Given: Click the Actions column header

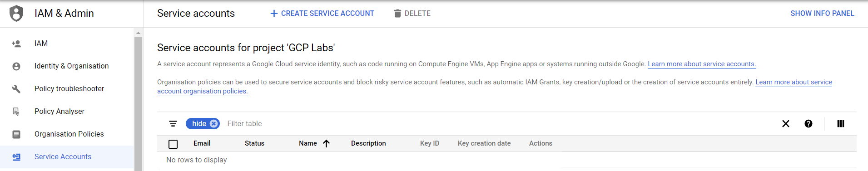Looking at the screenshot, I should [541, 143].
